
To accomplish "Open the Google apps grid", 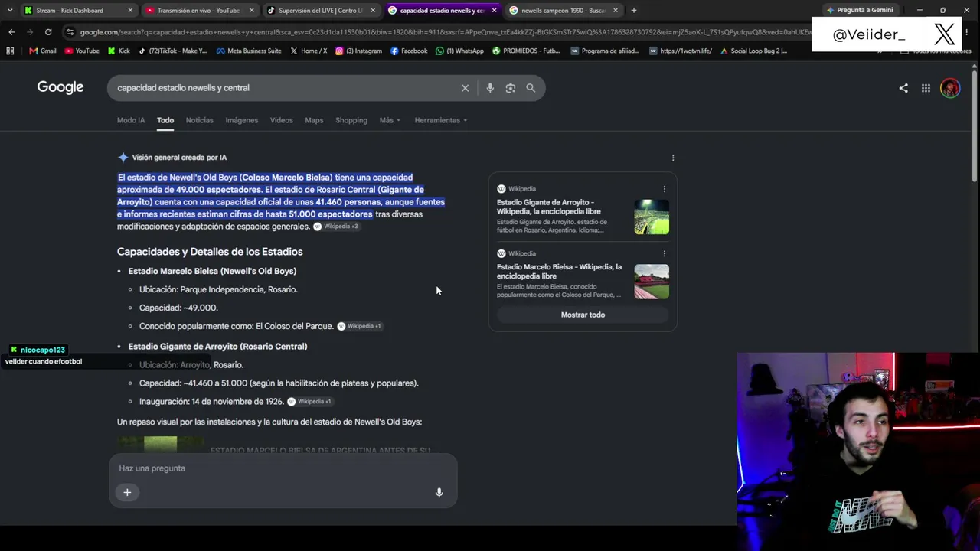I will pos(926,88).
